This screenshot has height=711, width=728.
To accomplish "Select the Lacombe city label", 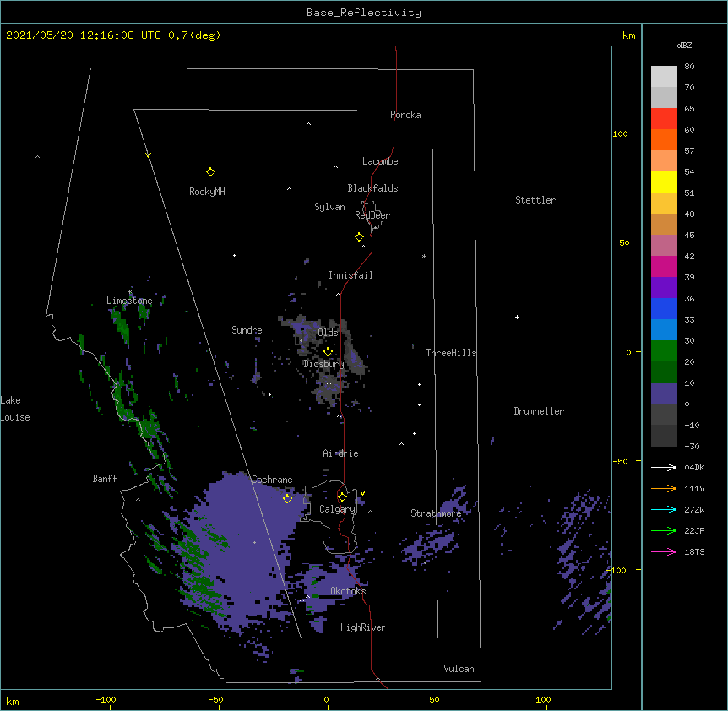I will coord(380,161).
